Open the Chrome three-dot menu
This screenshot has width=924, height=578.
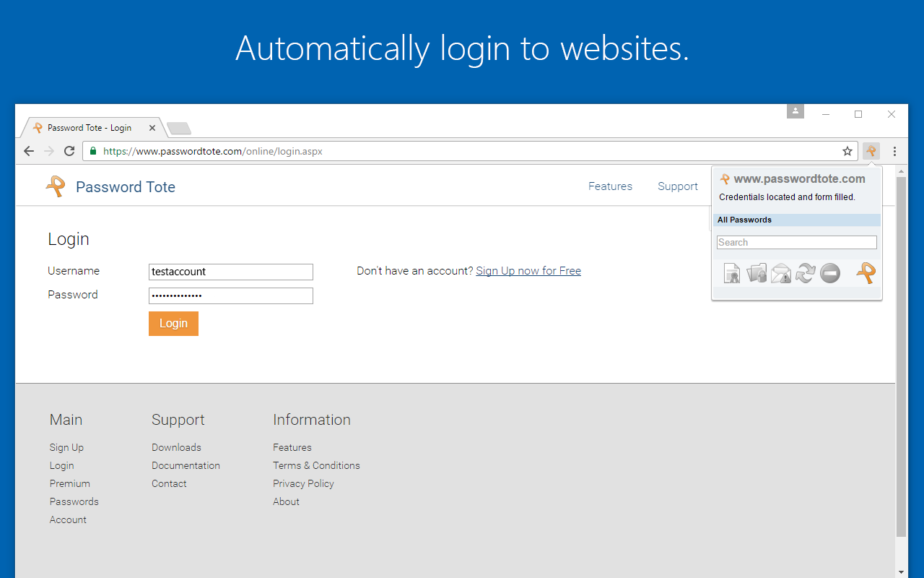point(894,151)
